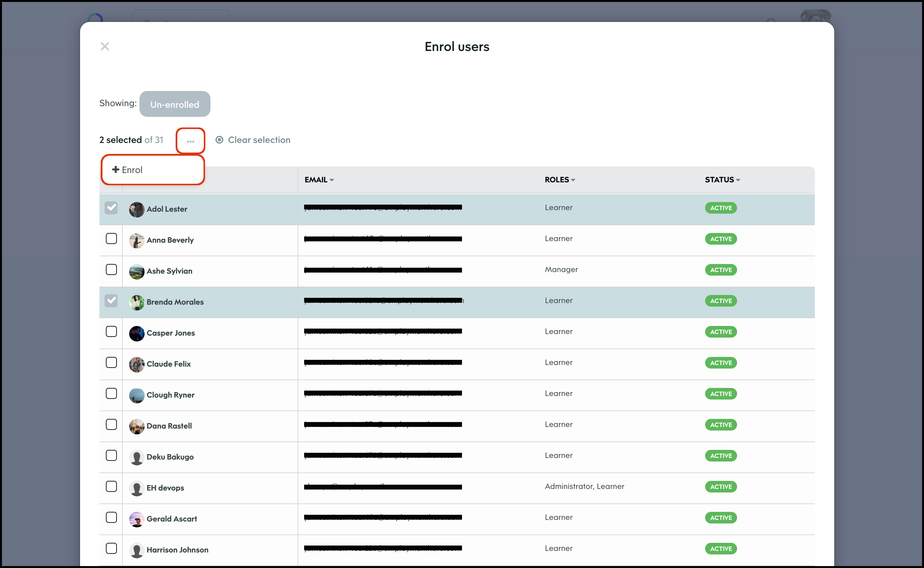The width and height of the screenshot is (924, 568).
Task: Click the Un-enrolled filter button
Action: (175, 104)
